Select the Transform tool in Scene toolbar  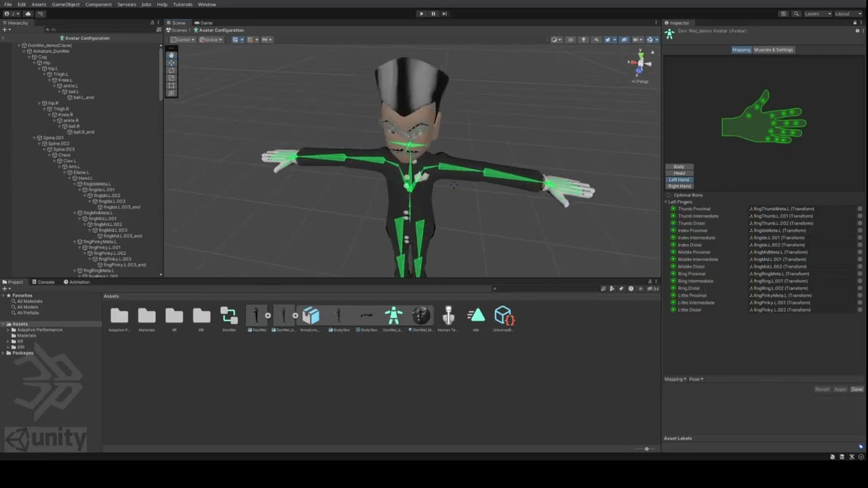point(171,92)
